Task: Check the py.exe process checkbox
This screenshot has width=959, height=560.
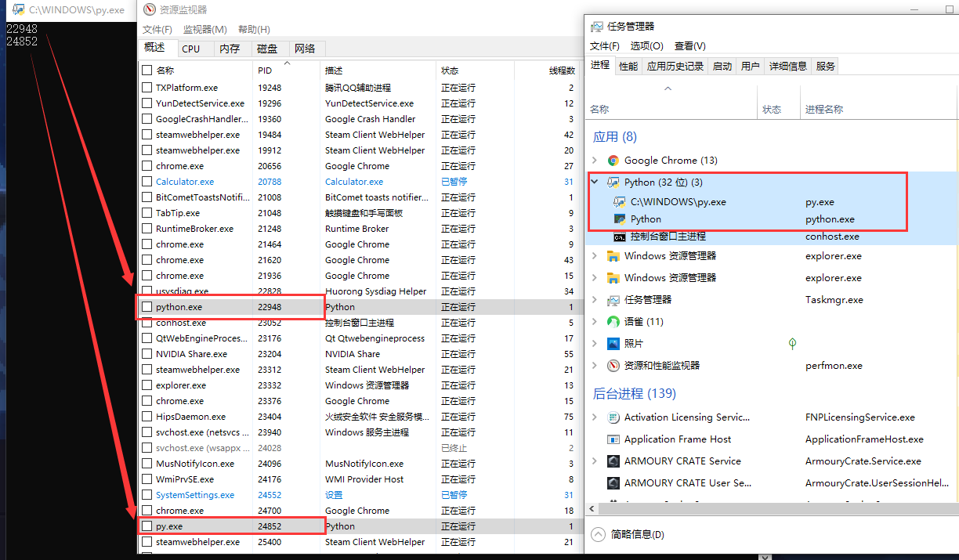Action: 147,526
